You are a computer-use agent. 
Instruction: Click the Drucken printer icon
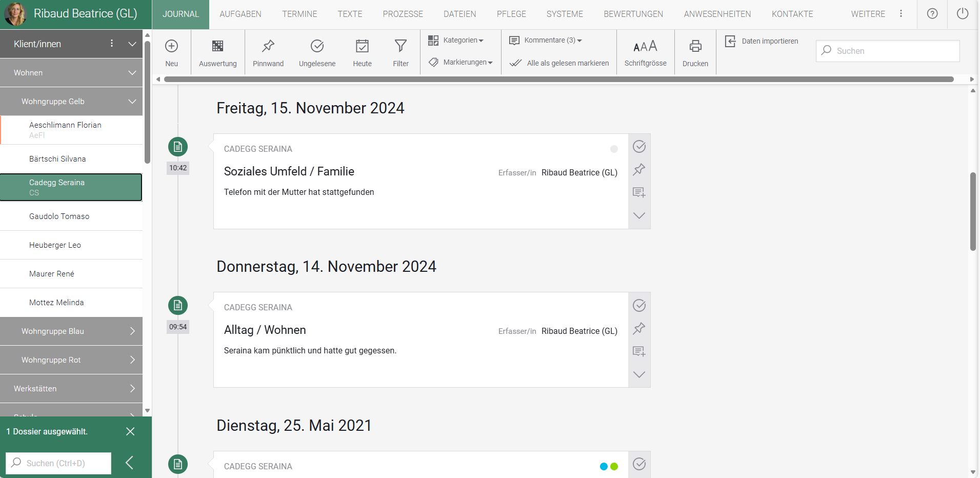[695, 46]
